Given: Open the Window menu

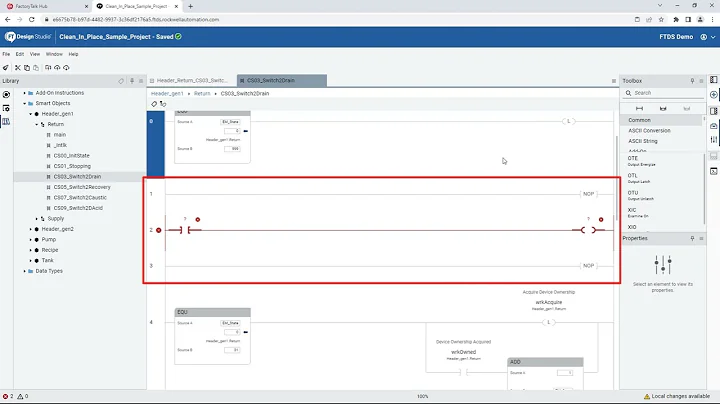Looking at the screenshot, I should 54,54.
